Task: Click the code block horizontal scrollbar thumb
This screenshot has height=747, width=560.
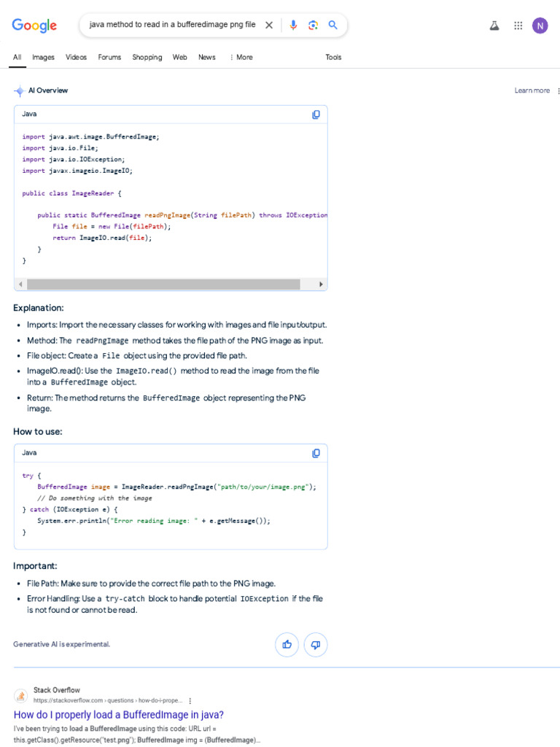Action: 163,285
